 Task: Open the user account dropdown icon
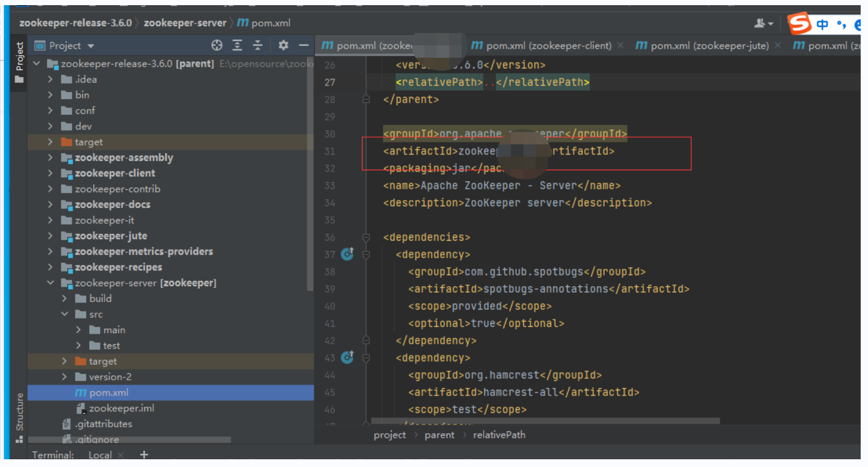[x=763, y=23]
